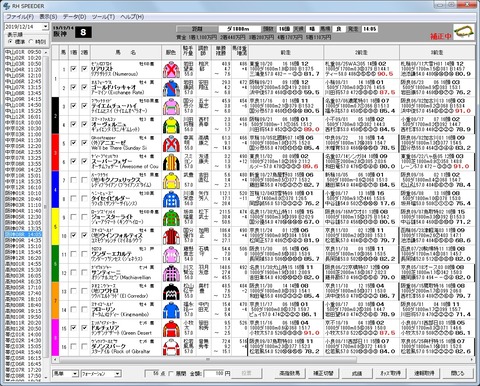Click the yellow frame 5 color cell
480x386 pixels.
point(55,227)
